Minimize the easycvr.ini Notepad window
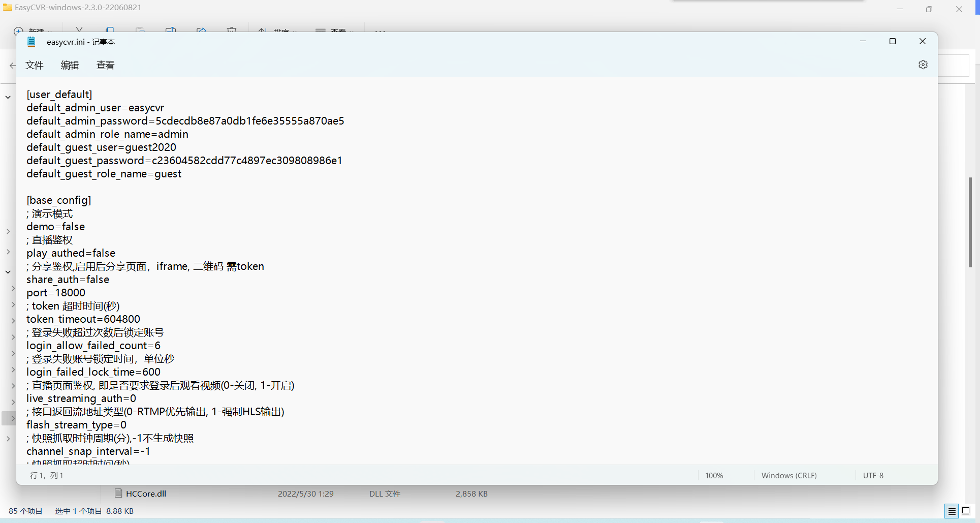Image resolution: width=980 pixels, height=523 pixels. coord(863,41)
